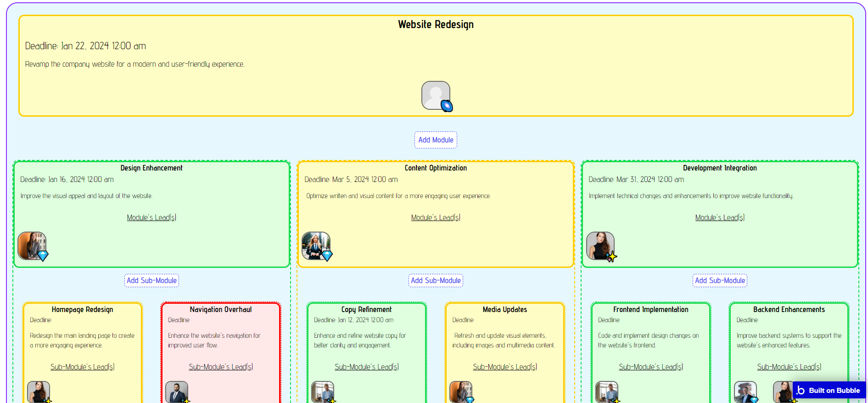The height and width of the screenshot is (403, 868).
Task: Click 'Implement technical changes' description
Action: click(x=691, y=196)
